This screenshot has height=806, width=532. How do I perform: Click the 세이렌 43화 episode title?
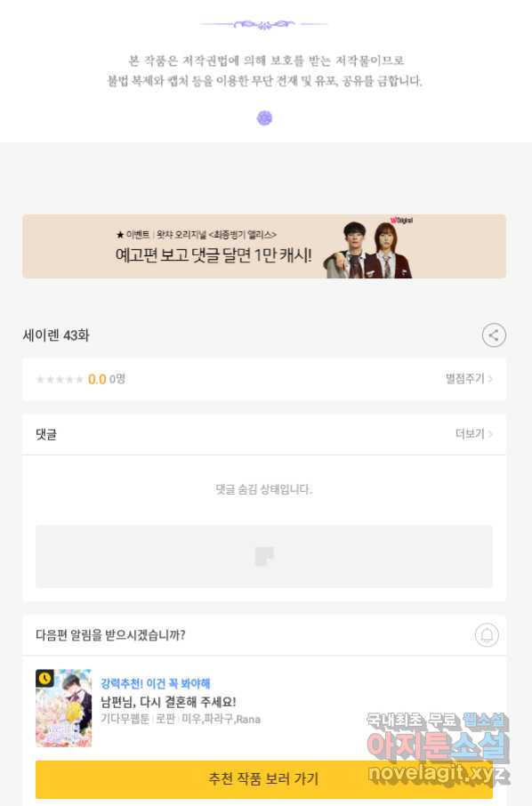pos(56,335)
